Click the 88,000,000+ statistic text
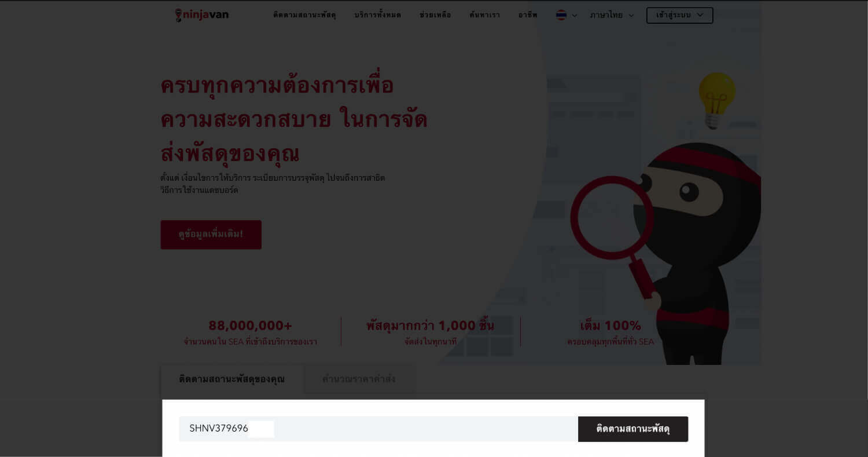The image size is (868, 457). click(251, 326)
